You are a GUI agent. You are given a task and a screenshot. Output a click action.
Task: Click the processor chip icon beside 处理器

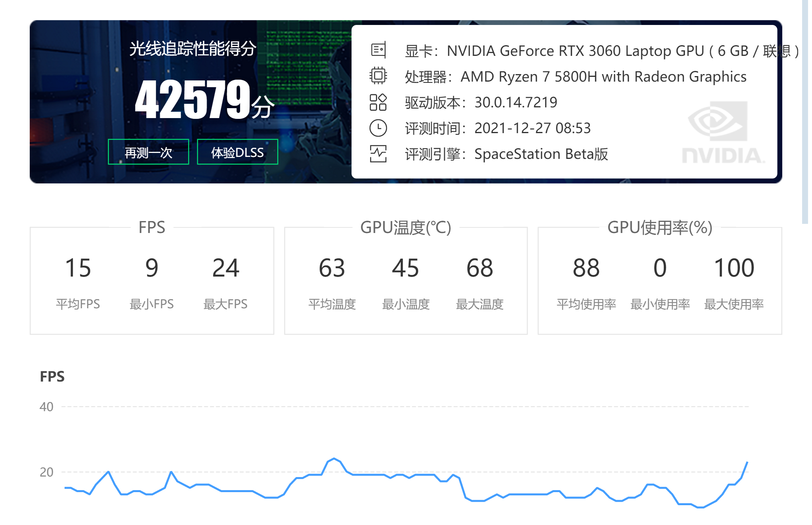click(x=378, y=76)
